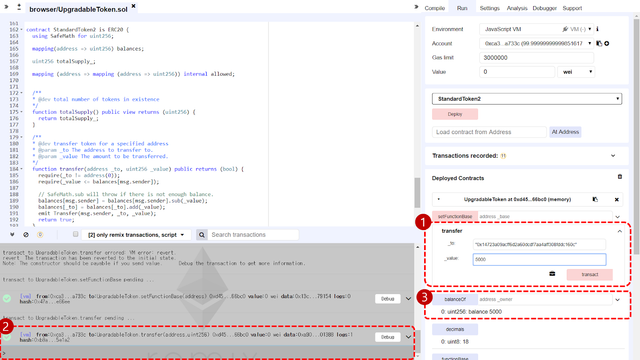The image size is (640, 360).
Task: Expand the balanceOf parameters
Action: pos(618,300)
